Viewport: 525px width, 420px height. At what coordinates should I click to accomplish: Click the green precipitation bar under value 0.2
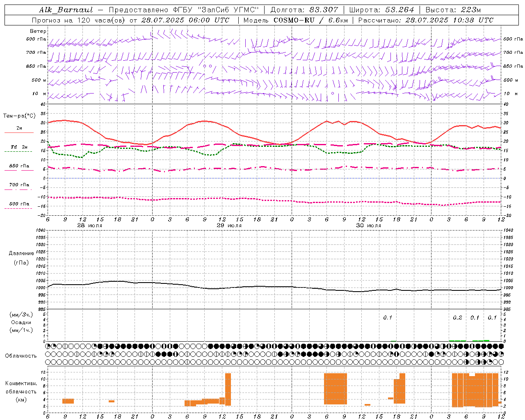(x=458, y=340)
